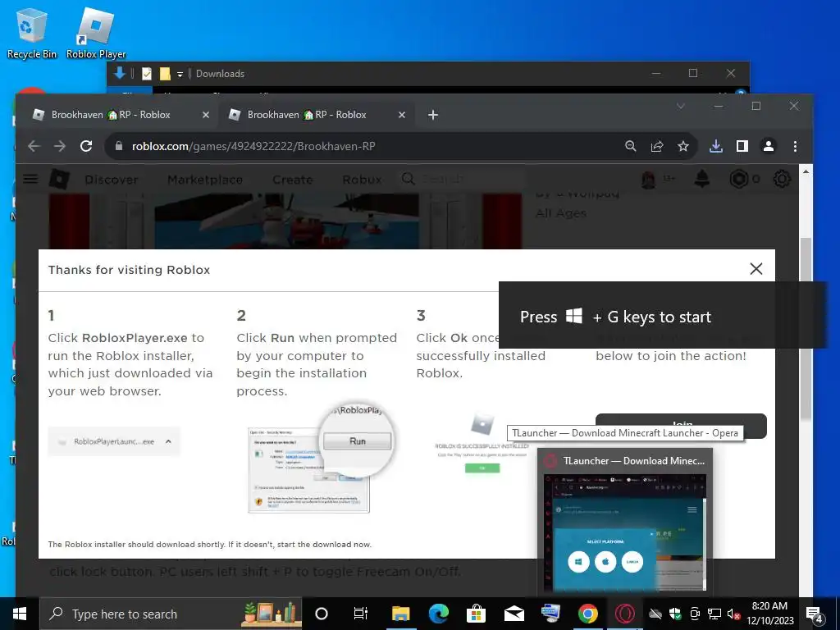Open Microsoft Store from the taskbar
Image resolution: width=840 pixels, height=630 pixels.
[476, 614]
